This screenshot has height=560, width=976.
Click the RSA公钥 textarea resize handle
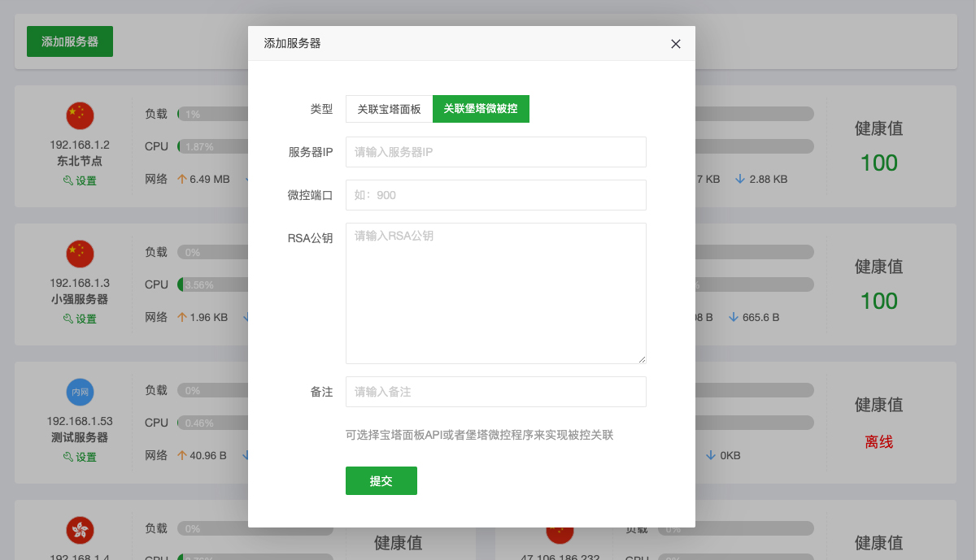pos(642,359)
